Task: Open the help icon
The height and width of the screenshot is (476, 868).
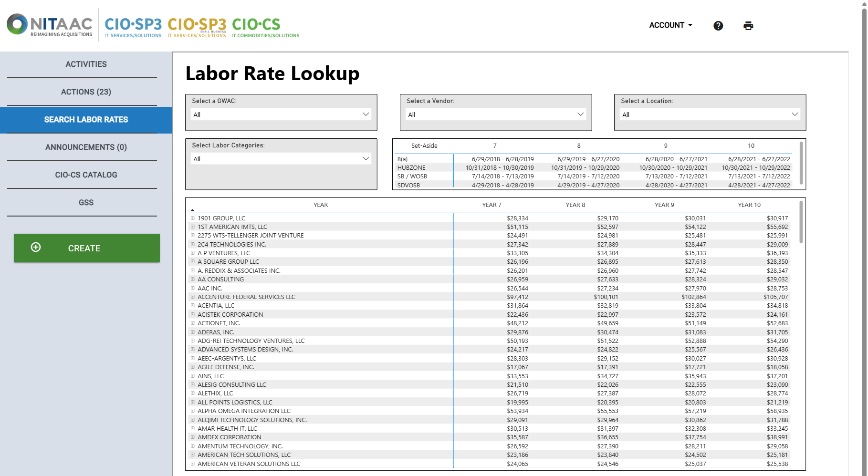Action: (718, 25)
